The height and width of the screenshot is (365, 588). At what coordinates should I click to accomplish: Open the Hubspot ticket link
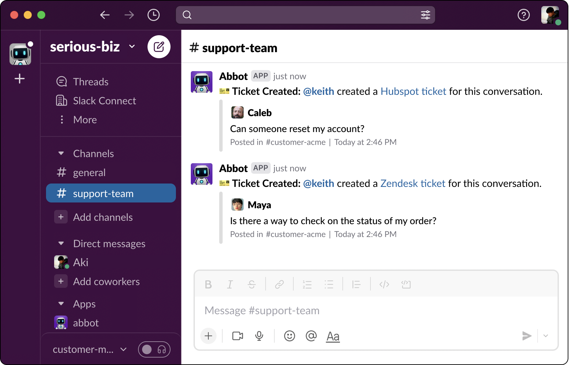(413, 91)
